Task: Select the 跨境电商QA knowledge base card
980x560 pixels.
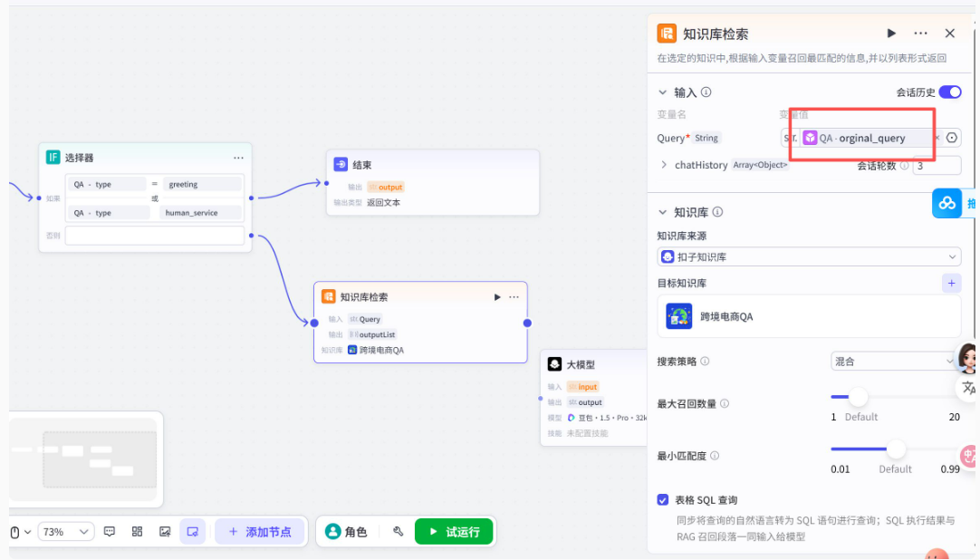Action: point(809,316)
